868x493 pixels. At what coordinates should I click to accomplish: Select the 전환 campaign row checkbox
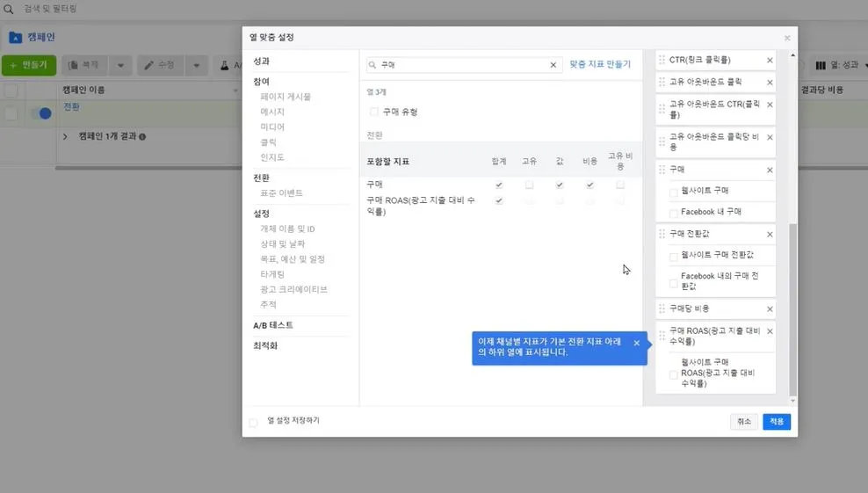coord(11,113)
